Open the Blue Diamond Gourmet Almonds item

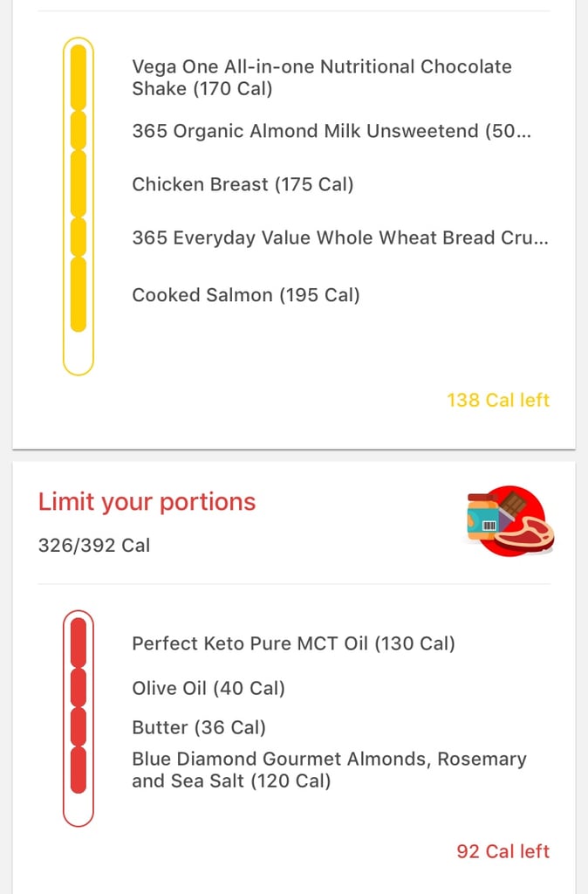[x=329, y=770]
